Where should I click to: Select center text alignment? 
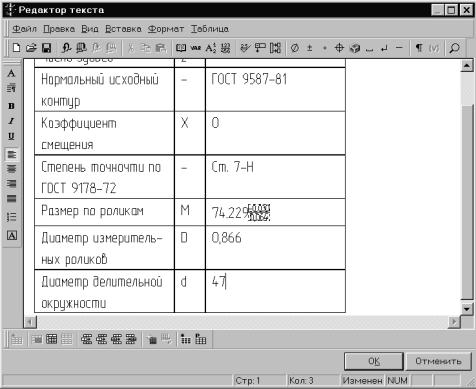click(11, 169)
